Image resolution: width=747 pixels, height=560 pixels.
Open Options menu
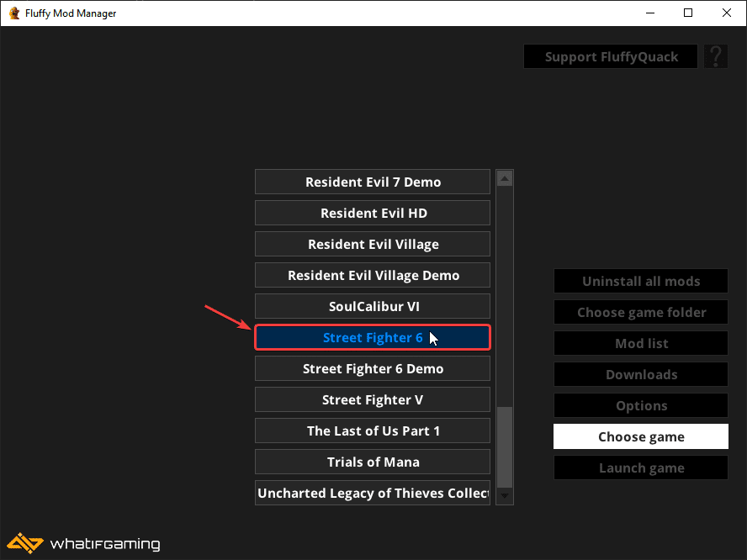pos(641,406)
